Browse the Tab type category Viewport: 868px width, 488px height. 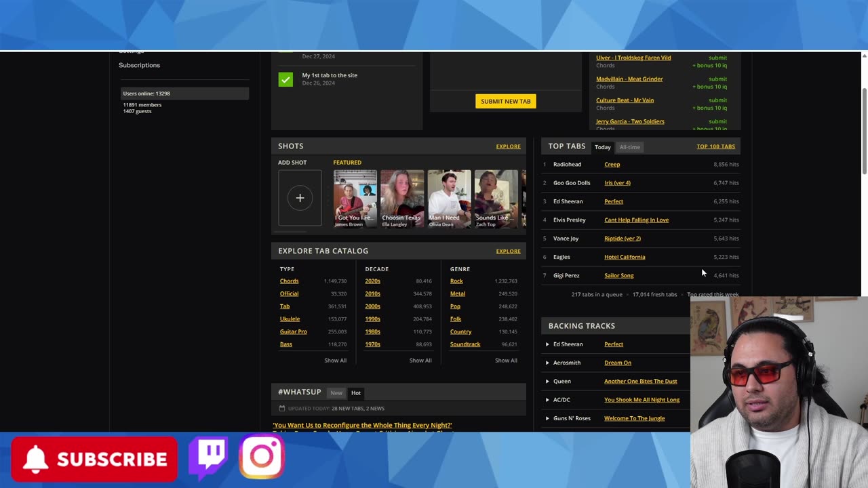point(285,306)
